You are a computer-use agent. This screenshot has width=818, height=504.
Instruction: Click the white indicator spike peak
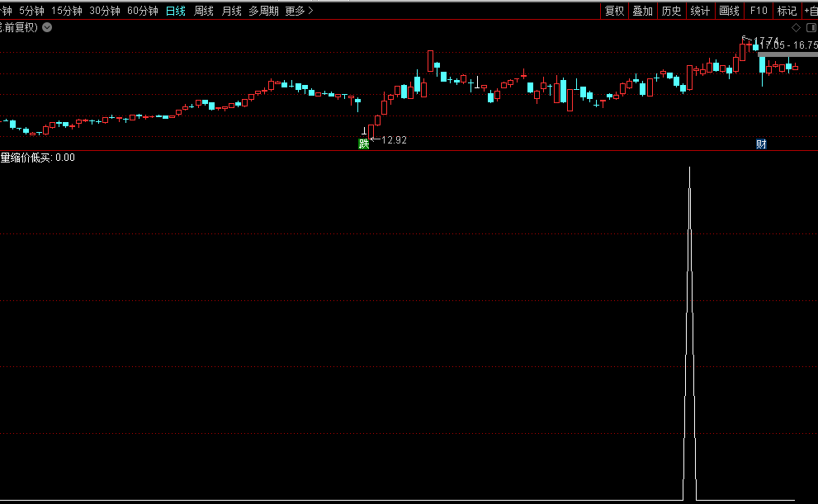(690, 169)
